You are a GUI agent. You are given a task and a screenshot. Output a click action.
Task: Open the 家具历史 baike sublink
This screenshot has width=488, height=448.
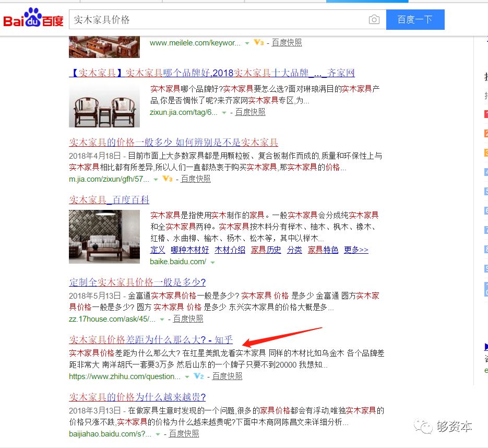[x=266, y=250]
